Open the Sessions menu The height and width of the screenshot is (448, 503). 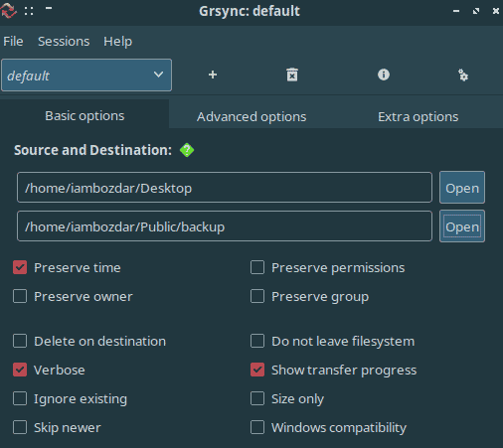(64, 42)
